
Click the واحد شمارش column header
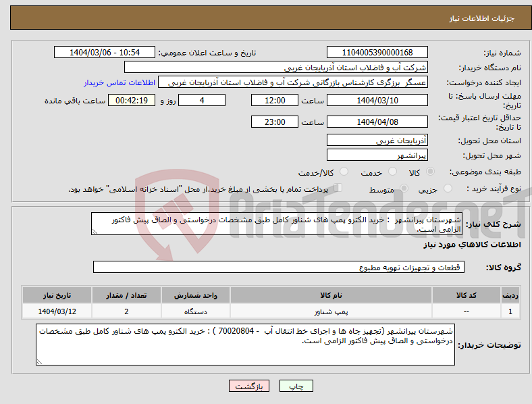[195, 295]
